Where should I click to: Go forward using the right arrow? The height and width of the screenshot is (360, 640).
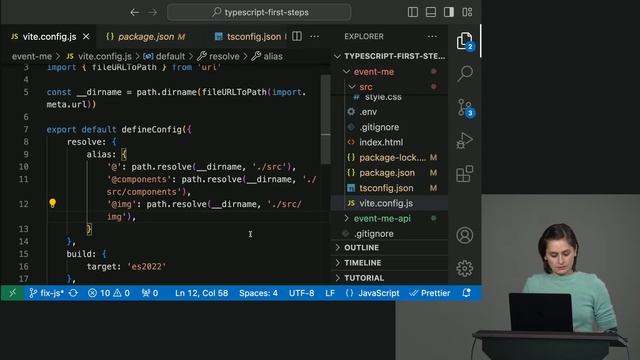coord(152,12)
